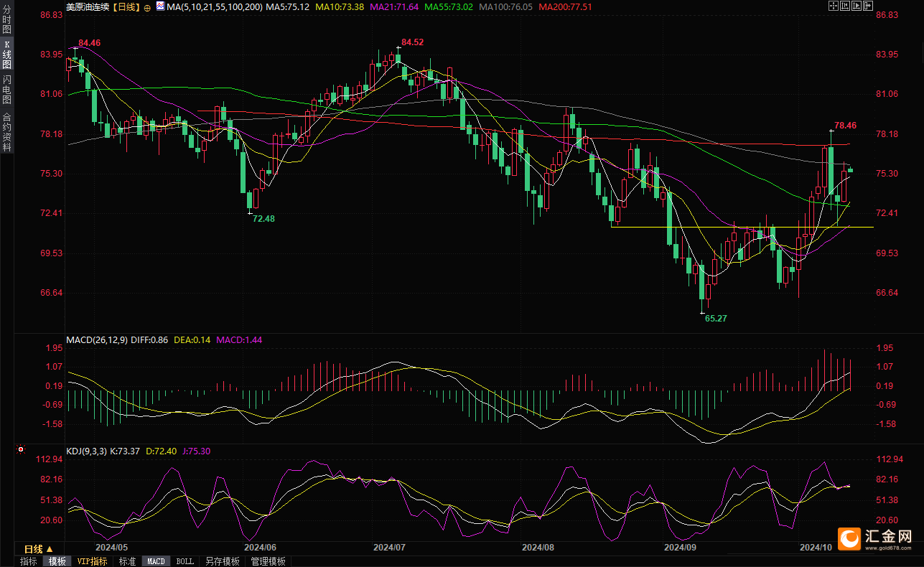
Task: Open the 合约资料 side tab
Action: 6,132
